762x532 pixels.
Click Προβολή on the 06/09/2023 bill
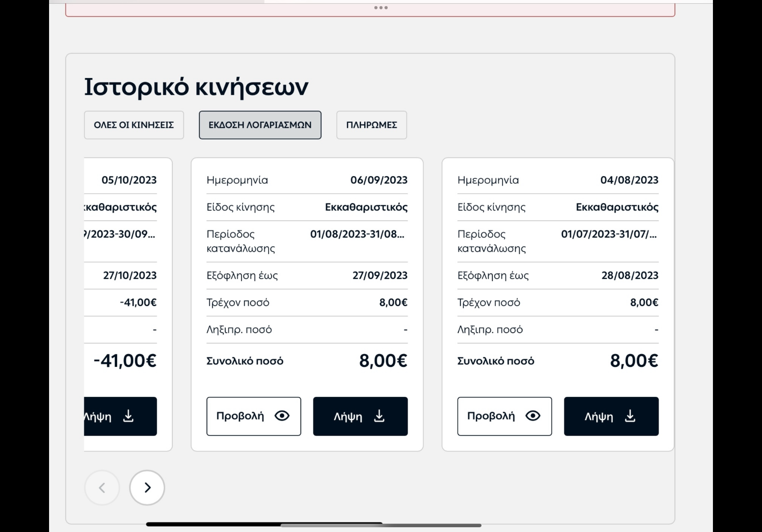(254, 416)
